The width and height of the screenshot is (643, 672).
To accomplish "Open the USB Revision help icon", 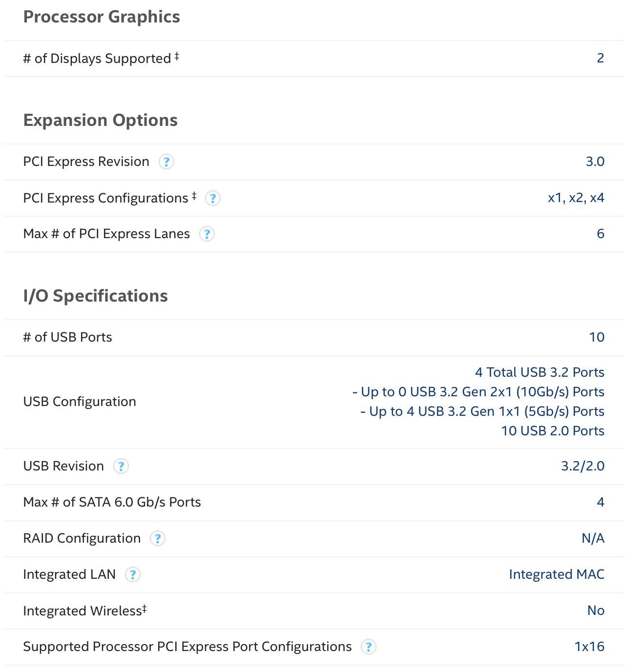I will [x=121, y=466].
